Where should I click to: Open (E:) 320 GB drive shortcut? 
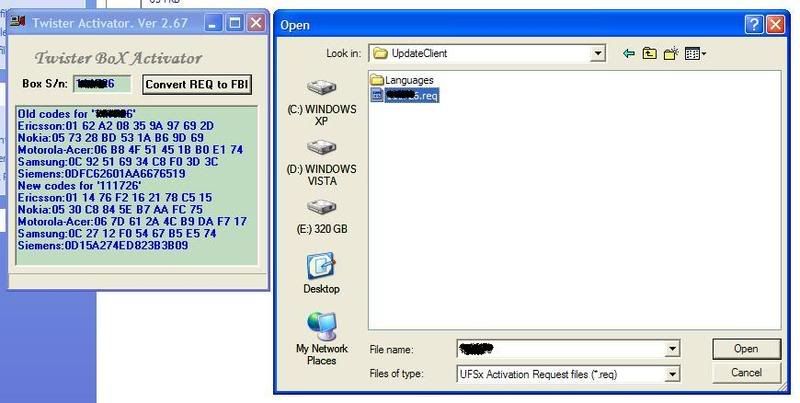pos(321,217)
